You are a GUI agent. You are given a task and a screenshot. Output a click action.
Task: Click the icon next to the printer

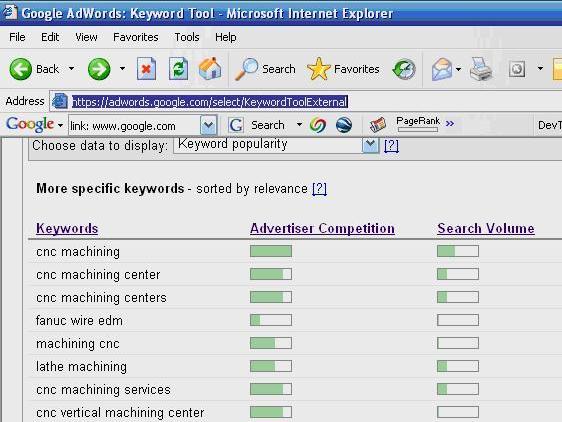point(517,69)
